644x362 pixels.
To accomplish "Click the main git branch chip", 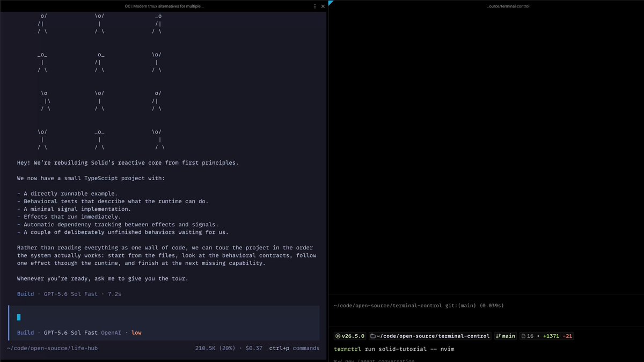I will (505, 336).
